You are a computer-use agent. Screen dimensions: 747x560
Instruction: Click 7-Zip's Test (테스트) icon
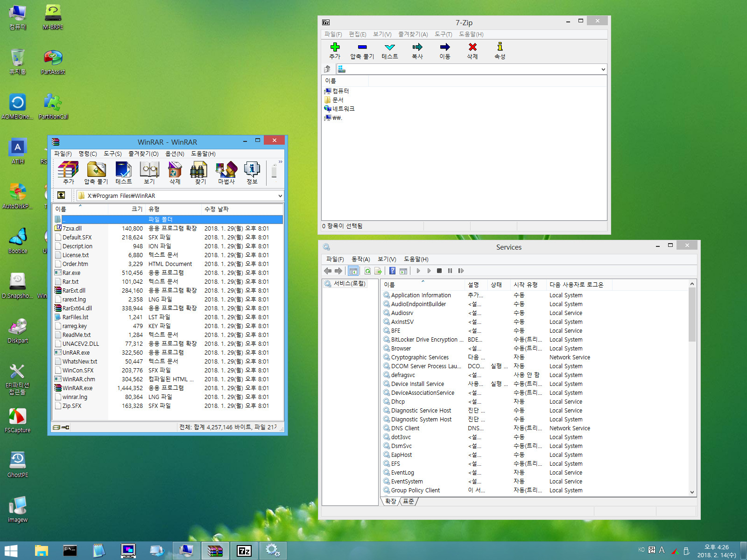tap(390, 51)
